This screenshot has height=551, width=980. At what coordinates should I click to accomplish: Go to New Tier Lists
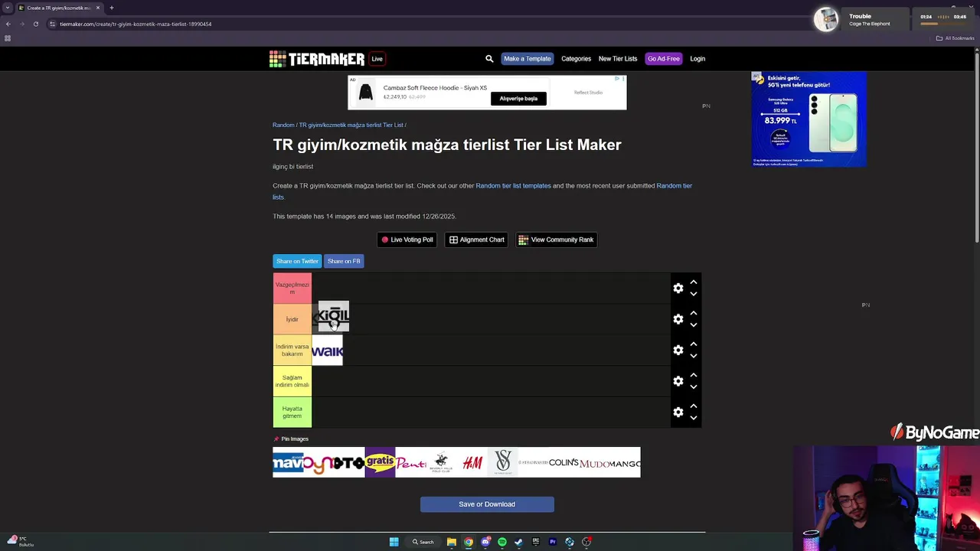coord(618,59)
